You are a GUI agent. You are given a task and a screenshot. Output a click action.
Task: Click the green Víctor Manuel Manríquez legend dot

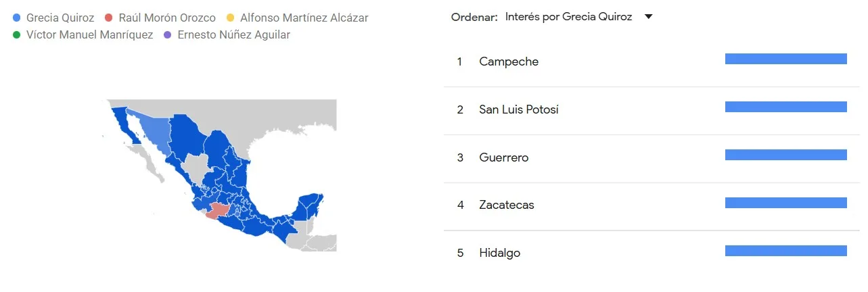point(18,34)
